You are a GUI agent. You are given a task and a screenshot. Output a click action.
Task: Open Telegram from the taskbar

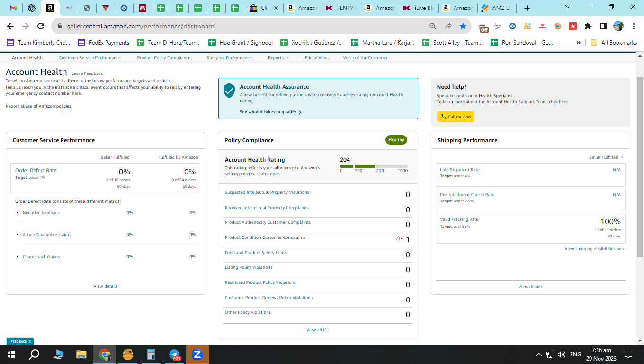click(174, 354)
